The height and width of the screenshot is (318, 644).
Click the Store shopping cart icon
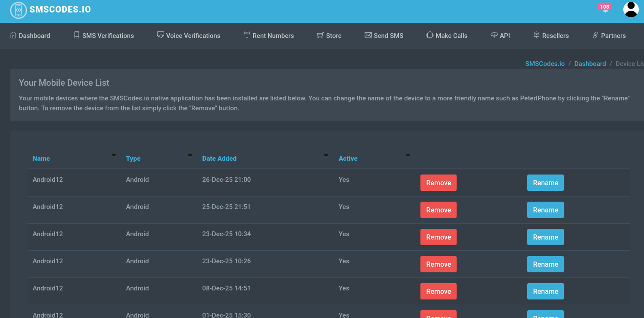pyautogui.click(x=320, y=35)
